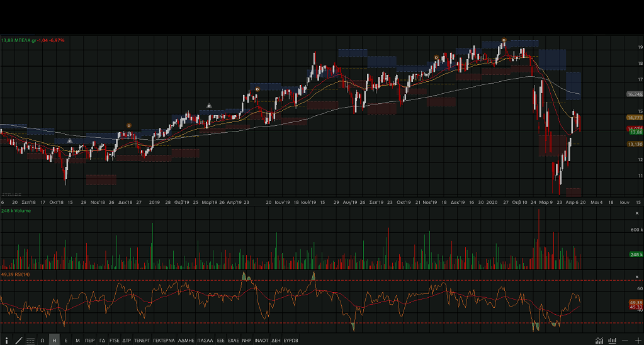Open the ΠΕΙΡ symbol tab
The height and width of the screenshot is (345, 644).
90,340
